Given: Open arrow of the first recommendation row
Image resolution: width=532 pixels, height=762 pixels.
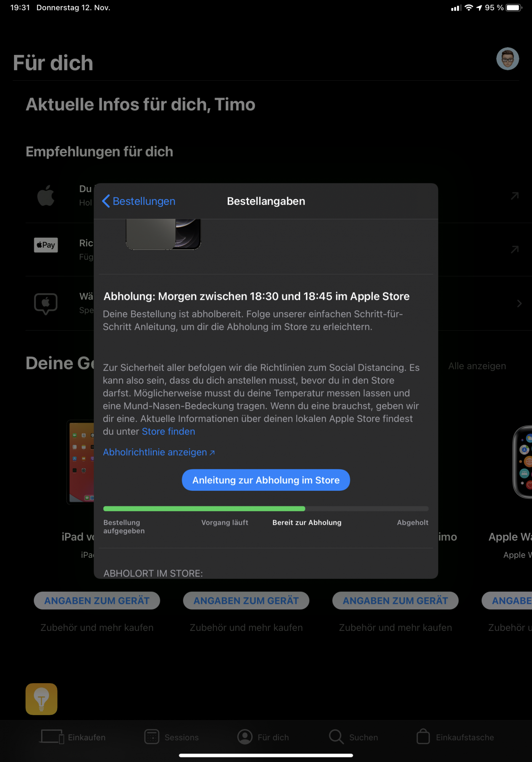Looking at the screenshot, I should pyautogui.click(x=514, y=196).
